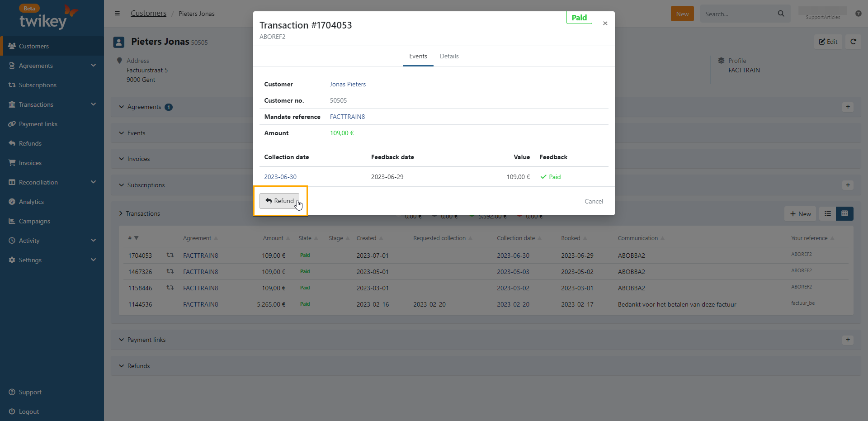Click Cancel in the transaction dialog
Viewport: 868px width, 421px height.
(593, 202)
